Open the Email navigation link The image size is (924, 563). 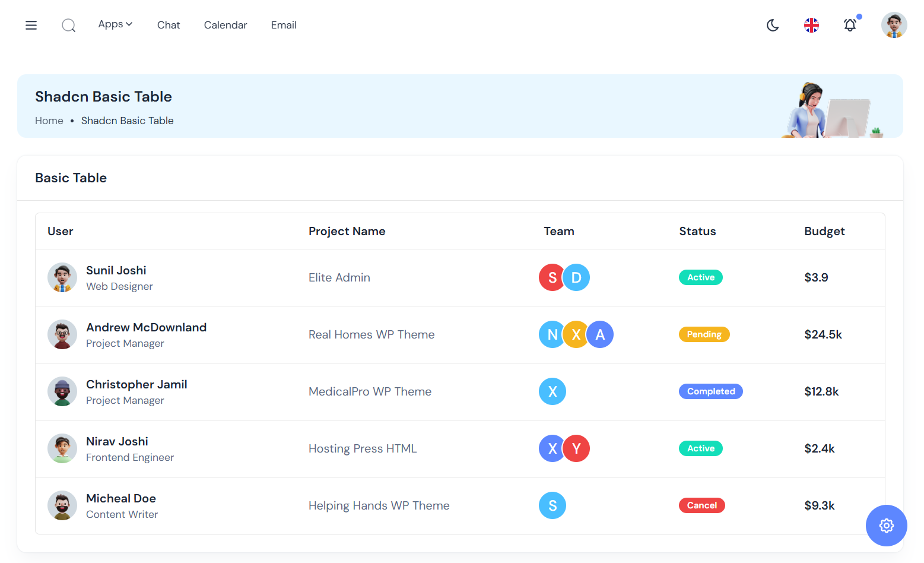[x=284, y=25]
